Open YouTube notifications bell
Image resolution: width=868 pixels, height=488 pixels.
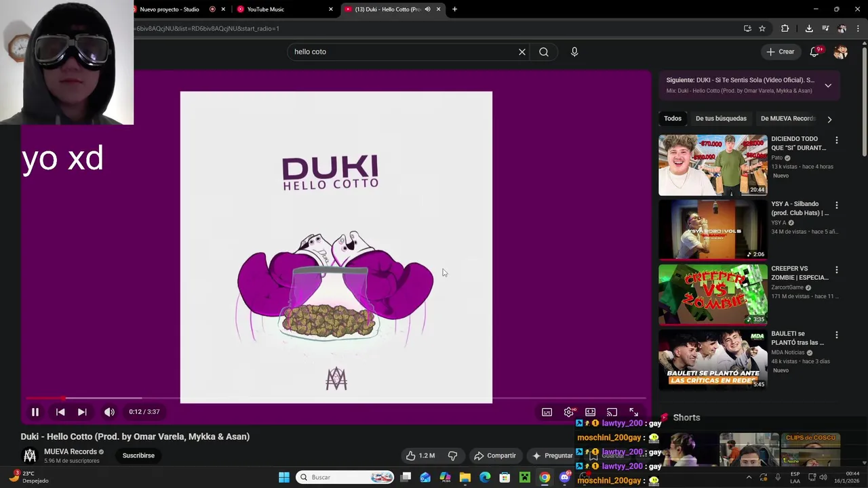coord(815,52)
